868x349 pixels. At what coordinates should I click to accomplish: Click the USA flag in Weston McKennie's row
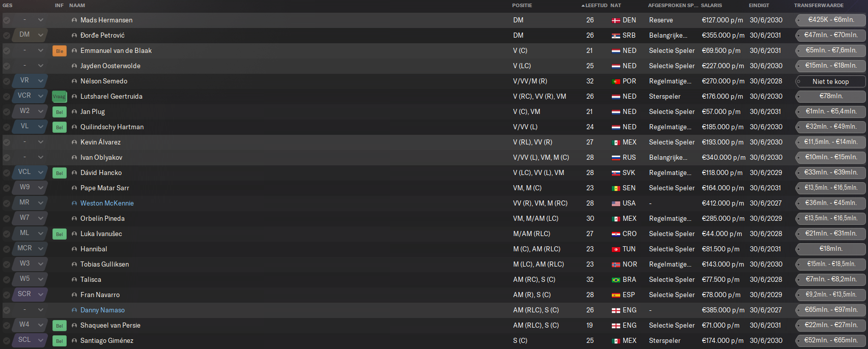[616, 203]
